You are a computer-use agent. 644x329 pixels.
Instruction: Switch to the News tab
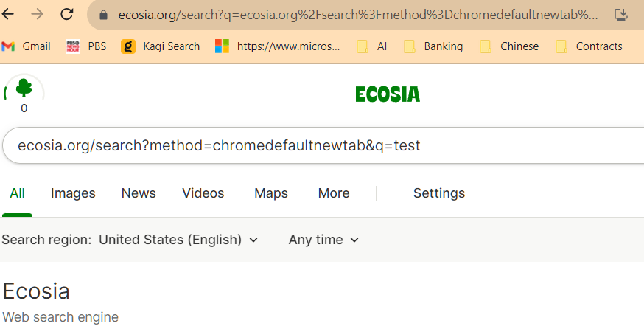[x=139, y=193]
